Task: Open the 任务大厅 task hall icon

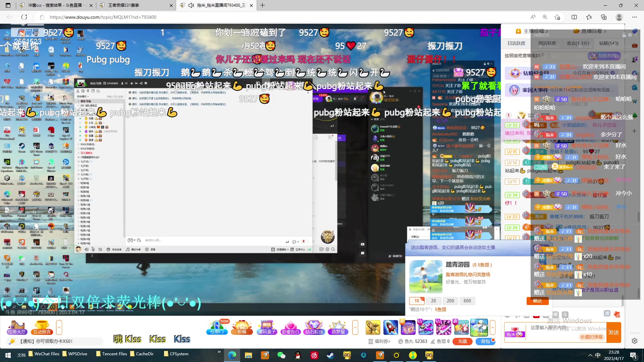Action: point(17,327)
